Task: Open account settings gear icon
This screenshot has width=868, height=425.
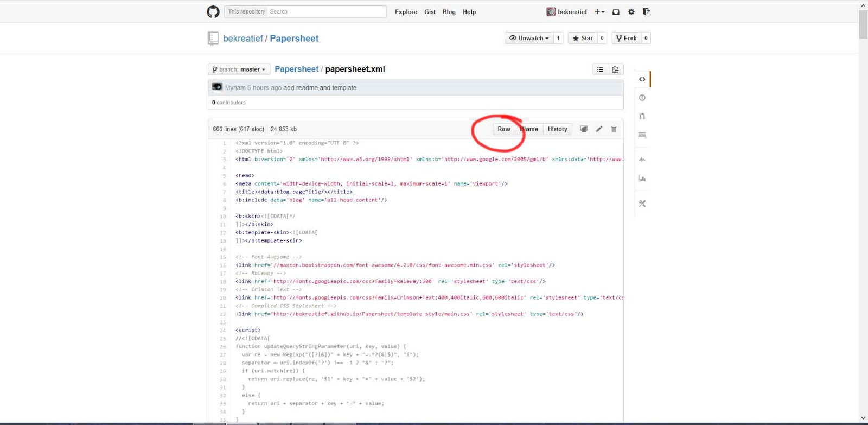Action: 631,11
